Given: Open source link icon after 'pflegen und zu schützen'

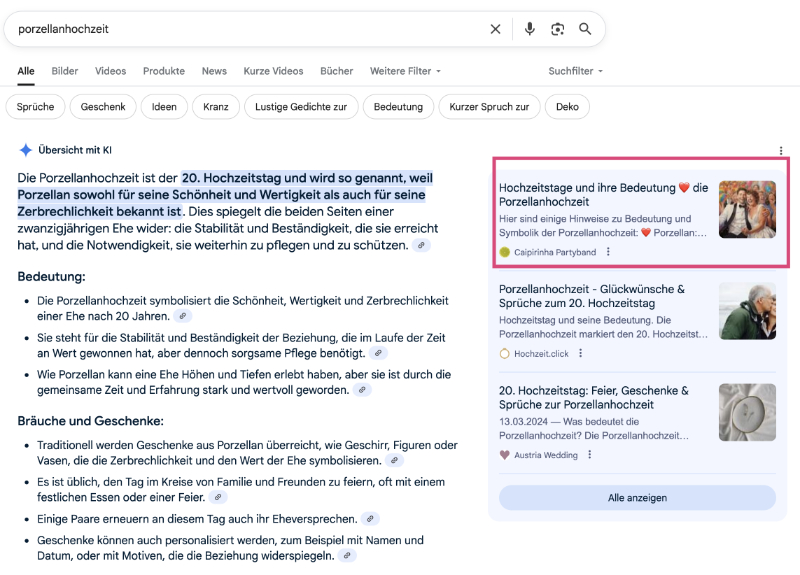Looking at the screenshot, I should click(x=421, y=245).
